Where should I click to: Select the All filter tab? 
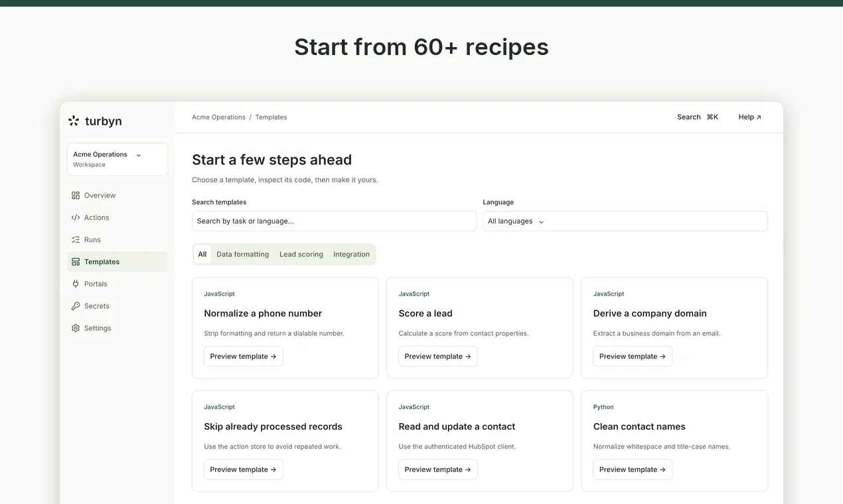pyautogui.click(x=202, y=254)
